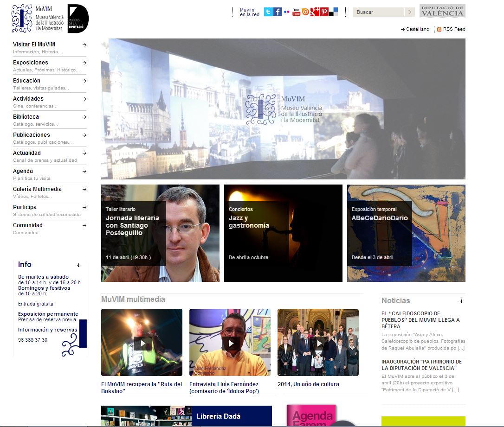Image resolution: width=504 pixels, height=427 pixels.
Task: Play the Ruta del Bakalao video
Action: coord(143,344)
